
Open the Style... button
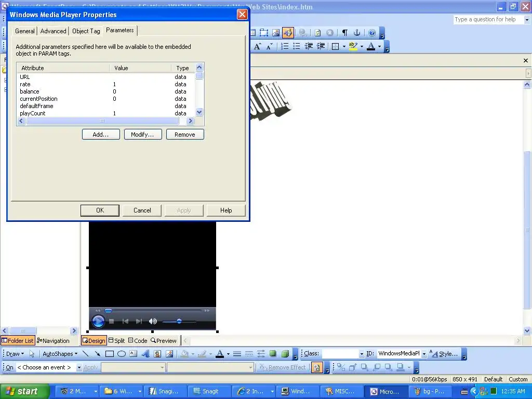[x=445, y=353]
